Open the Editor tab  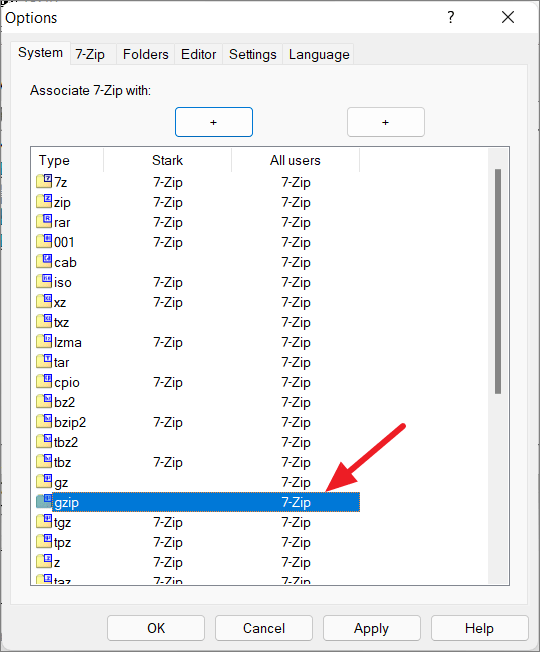pos(198,54)
